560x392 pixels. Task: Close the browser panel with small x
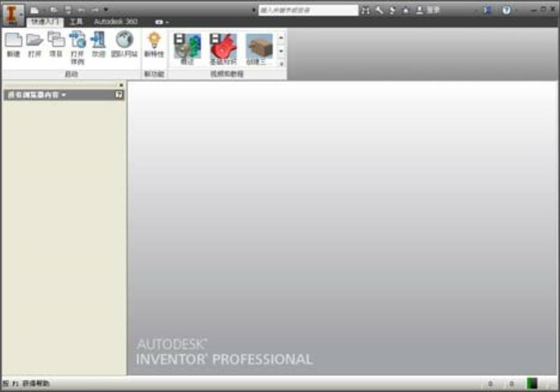121,85
